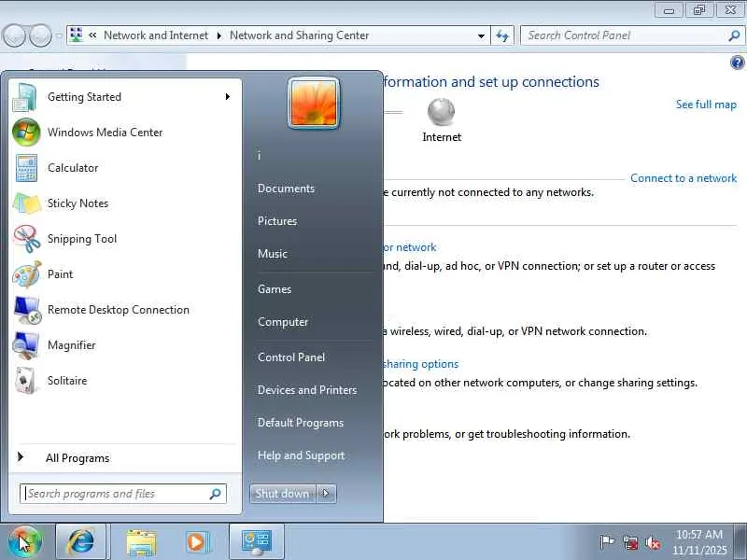Launch the Snipping Tool scissors icon
This screenshot has width=747, height=560.
click(27, 239)
